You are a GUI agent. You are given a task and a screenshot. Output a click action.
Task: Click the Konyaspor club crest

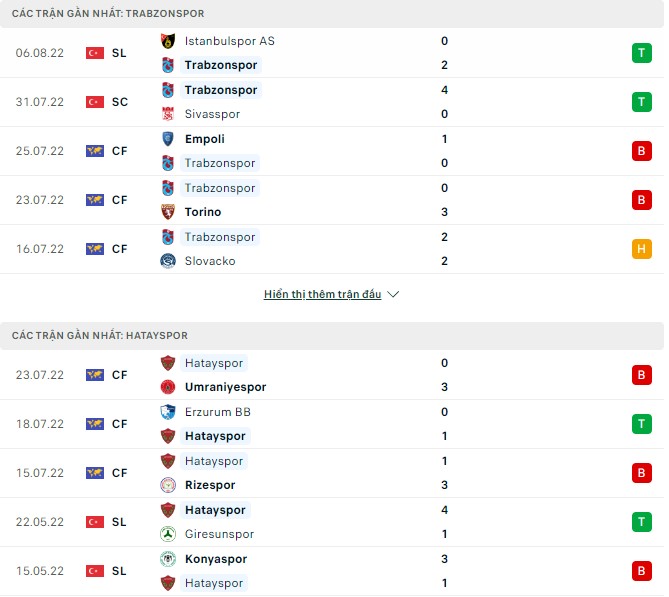coord(167,559)
